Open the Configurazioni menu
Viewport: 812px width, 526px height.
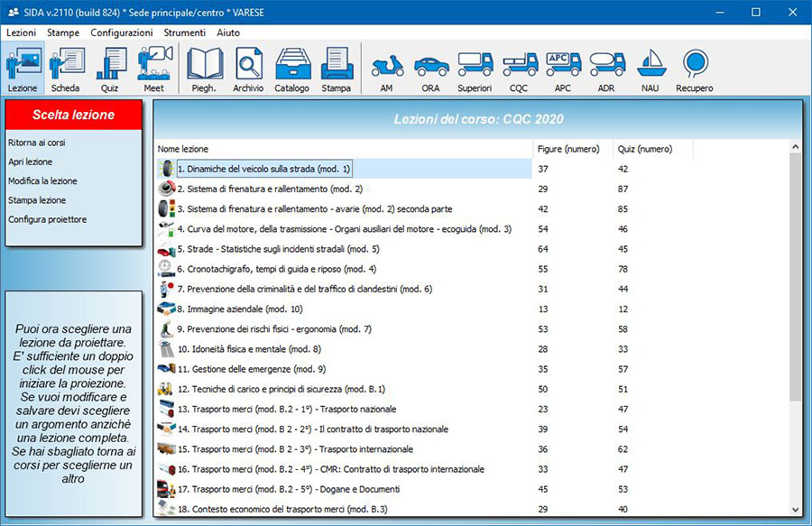122,32
